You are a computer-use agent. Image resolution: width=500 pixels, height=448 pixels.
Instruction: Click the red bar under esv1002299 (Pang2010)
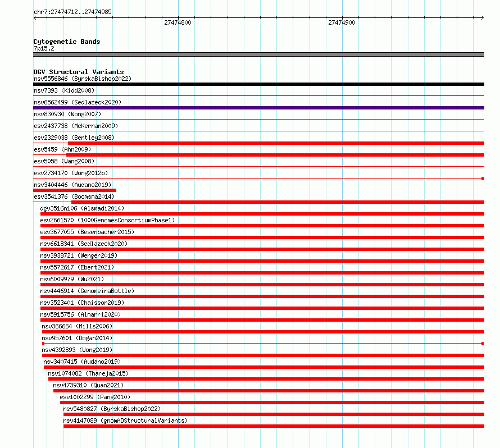272,403
